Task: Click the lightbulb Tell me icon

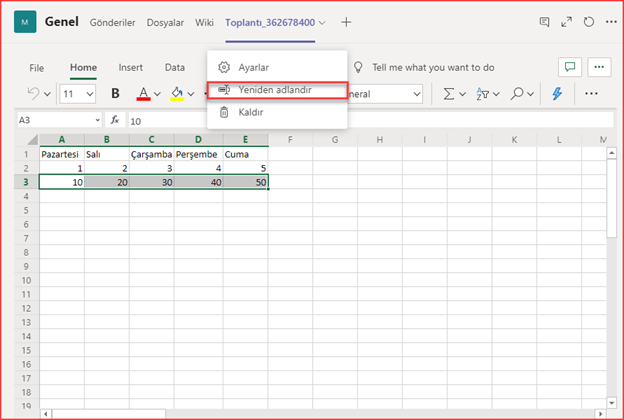Action: (x=358, y=67)
